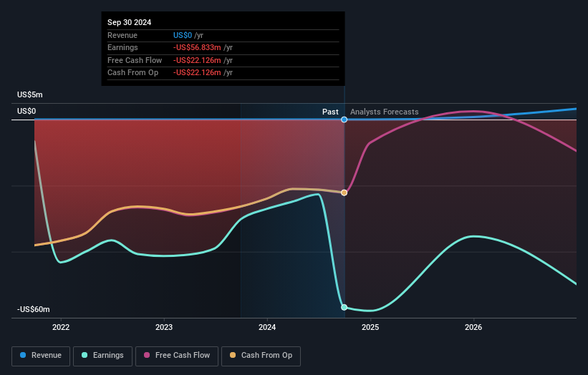Viewport: 588px width, 375px height.
Task: Click the US$5m y-axis label
Action: (29, 94)
